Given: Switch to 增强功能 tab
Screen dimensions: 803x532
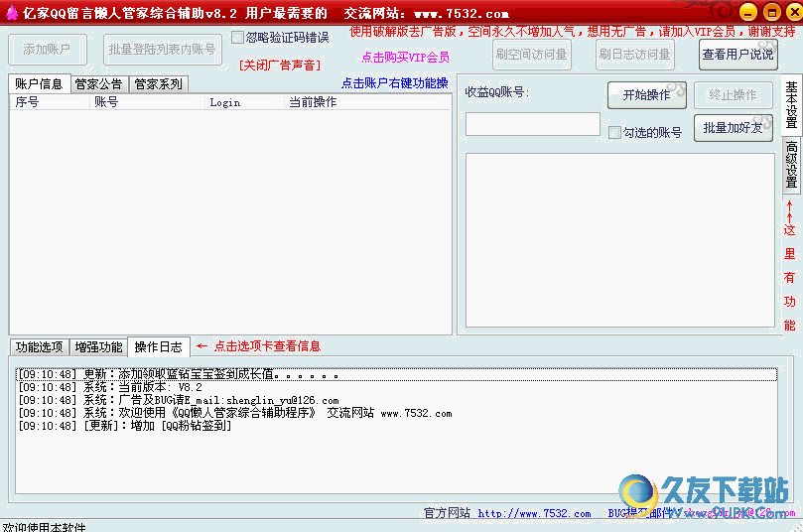Looking at the screenshot, I should 99,347.
